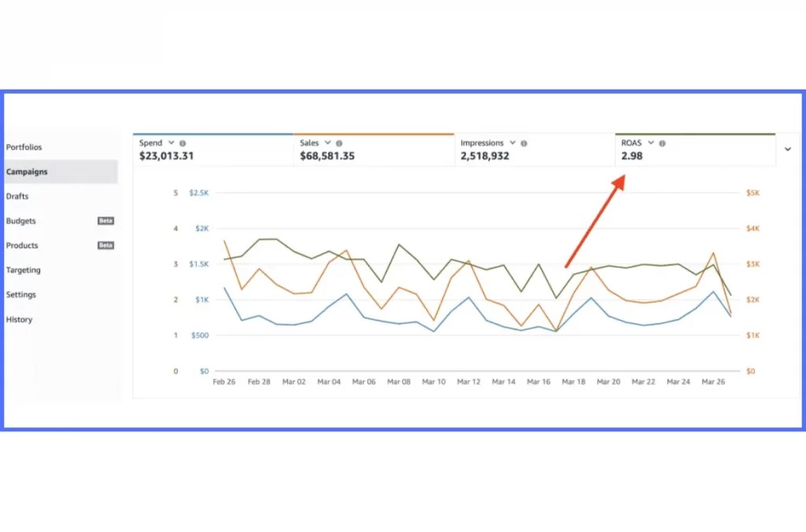This screenshot has width=806, height=532.
Task: Click the Sales metric info icon
Action: [338, 143]
